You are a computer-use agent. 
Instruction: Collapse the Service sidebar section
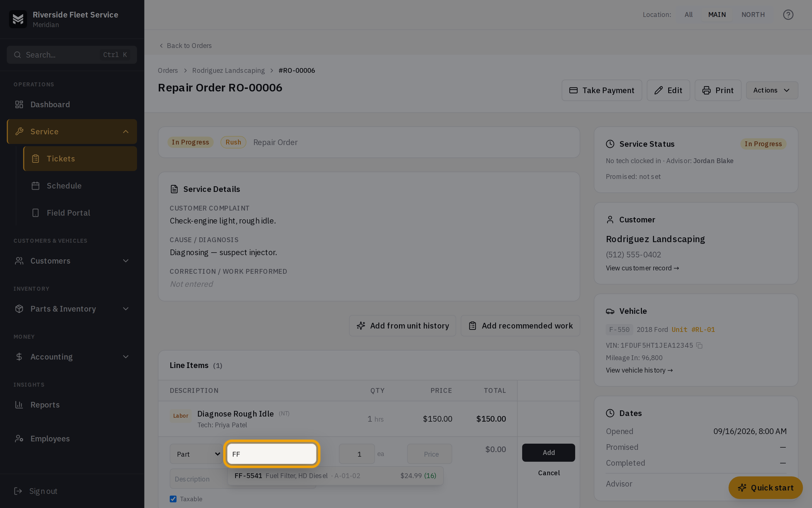coord(72,131)
